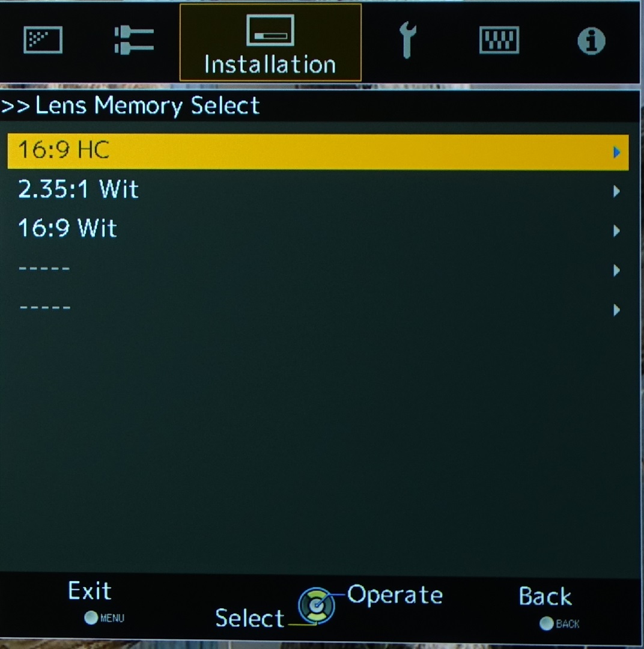This screenshot has width=644, height=649.
Task: Open the Input Signal connector icon
Action: [134, 40]
